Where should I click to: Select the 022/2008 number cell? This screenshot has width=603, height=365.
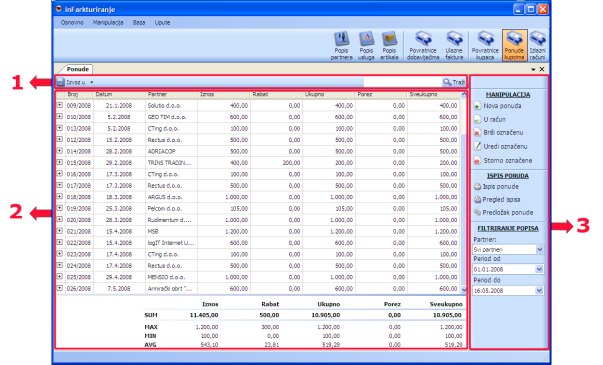(79, 243)
